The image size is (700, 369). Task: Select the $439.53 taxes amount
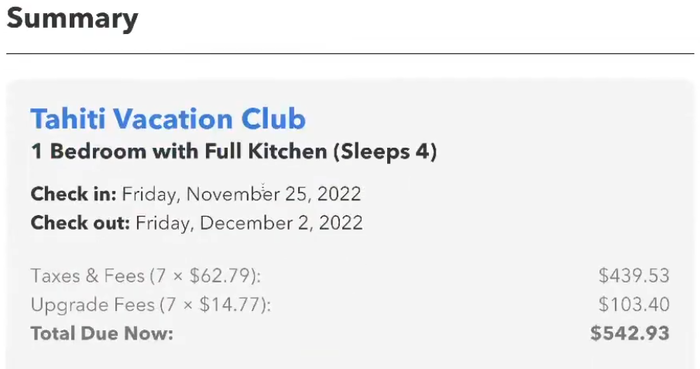[x=634, y=276]
